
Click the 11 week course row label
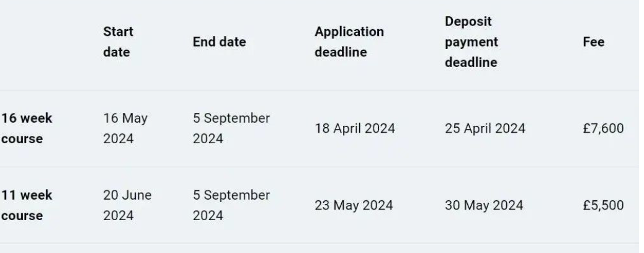pos(26,205)
